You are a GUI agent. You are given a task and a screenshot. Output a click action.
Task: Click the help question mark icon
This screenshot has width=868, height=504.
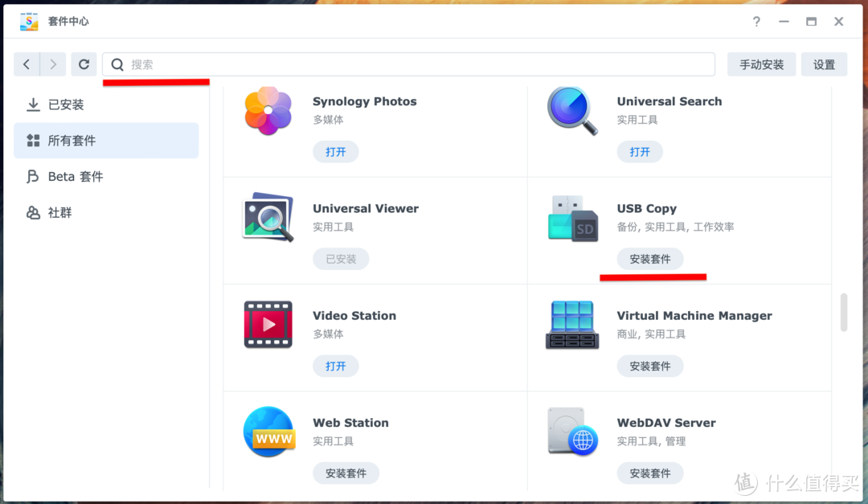(x=756, y=22)
